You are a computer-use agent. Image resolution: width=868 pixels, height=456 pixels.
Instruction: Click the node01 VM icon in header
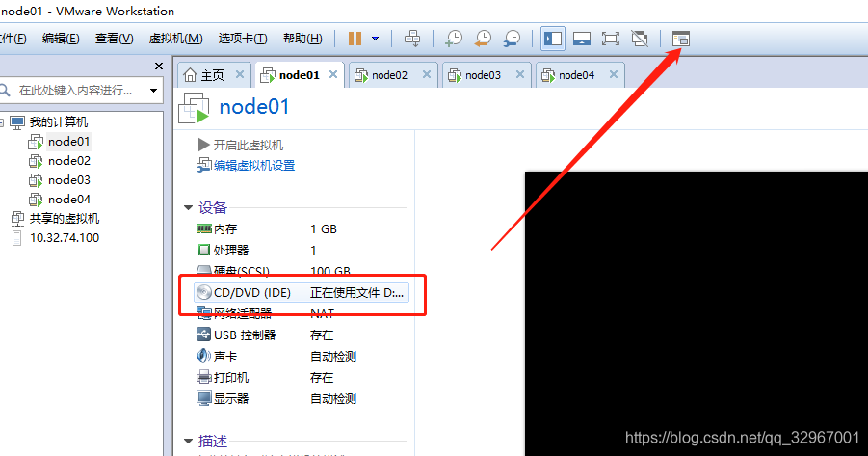194,107
